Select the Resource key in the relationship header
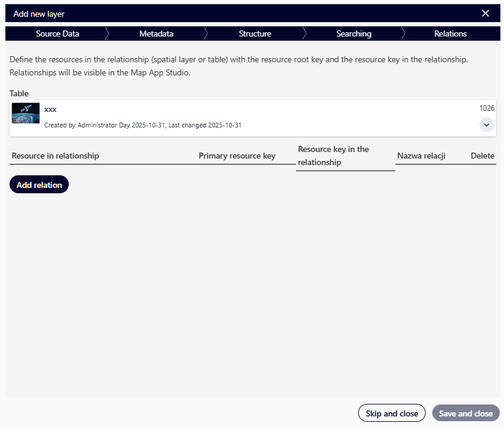Screen dimensions: 504x429 [333, 156]
